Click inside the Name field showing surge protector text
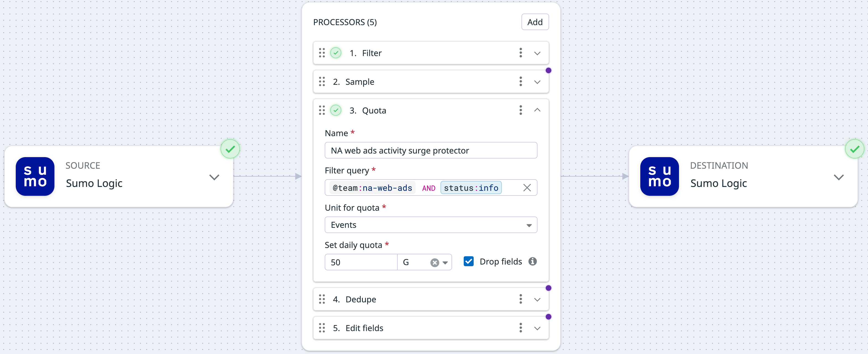868x354 pixels. click(431, 150)
